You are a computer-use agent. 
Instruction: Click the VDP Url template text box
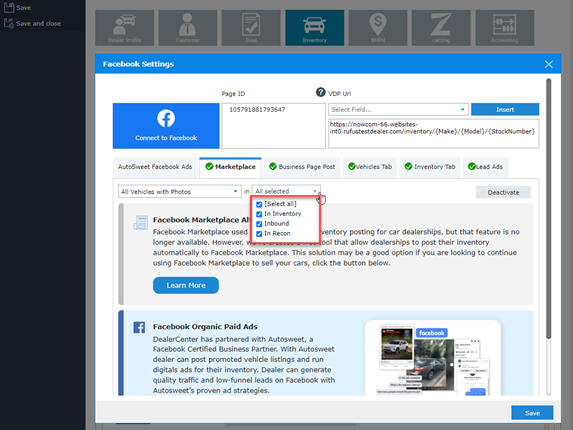(433, 133)
